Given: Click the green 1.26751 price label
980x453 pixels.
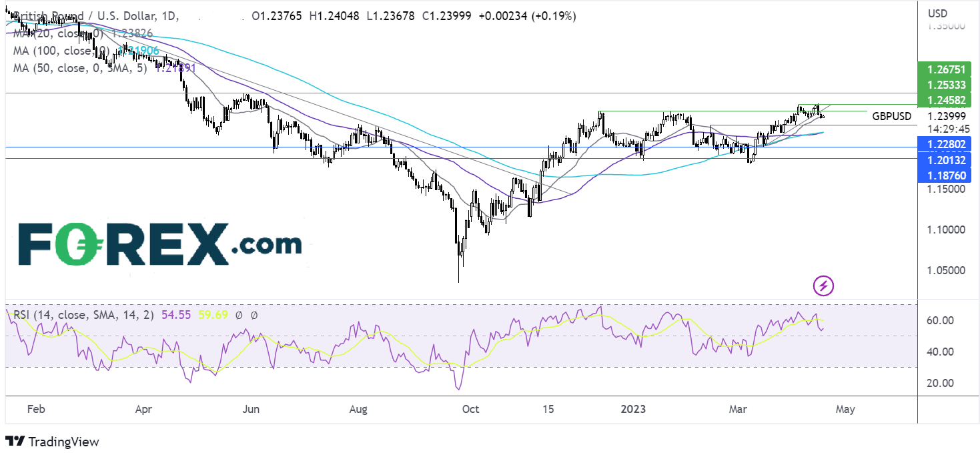Looking at the screenshot, I should (x=945, y=70).
